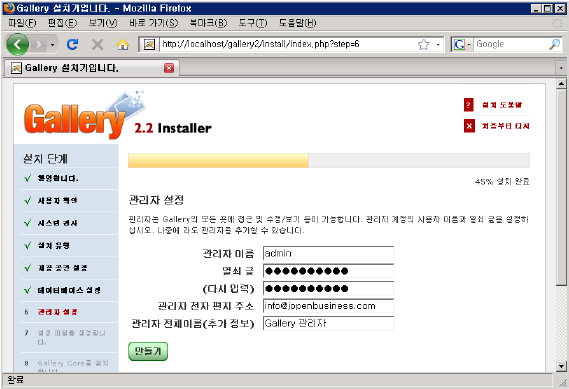
Task: Click the administrator email address field
Action: (x=328, y=306)
